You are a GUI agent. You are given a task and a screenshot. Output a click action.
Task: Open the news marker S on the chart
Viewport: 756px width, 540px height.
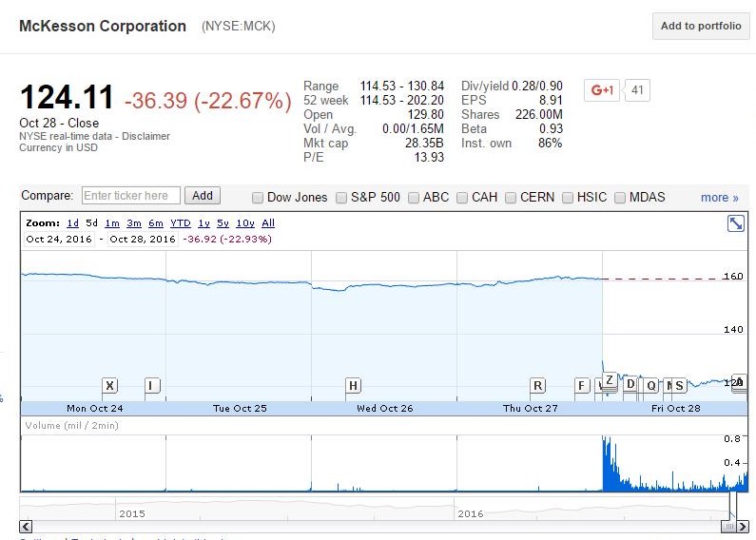pos(679,385)
